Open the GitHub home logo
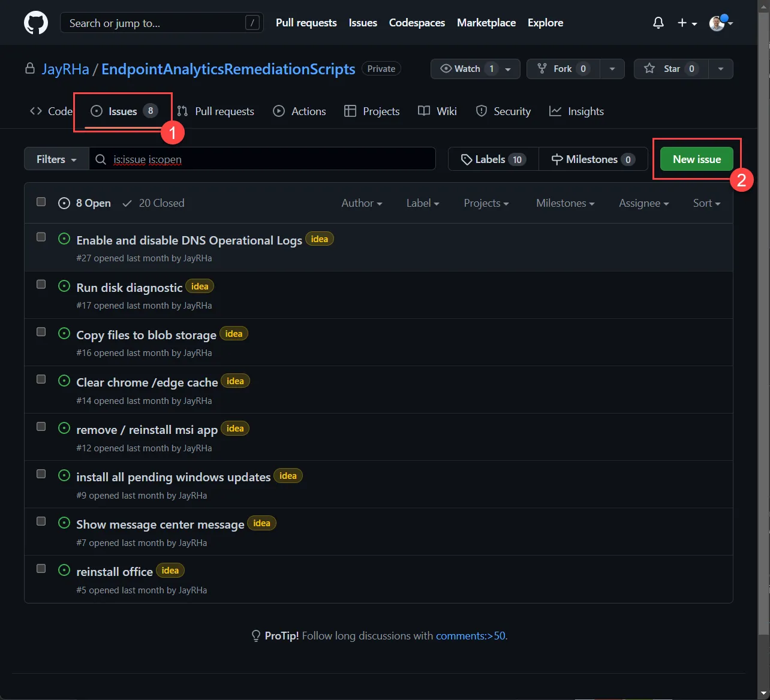 click(36, 23)
